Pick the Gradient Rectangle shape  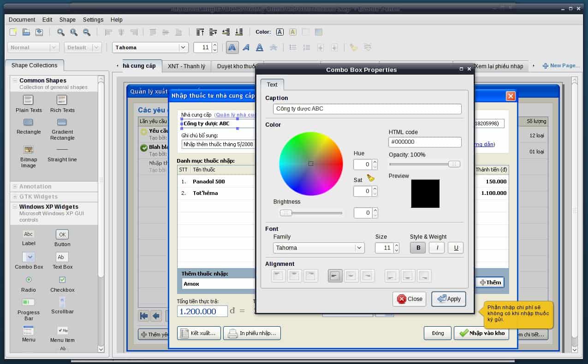[62, 122]
